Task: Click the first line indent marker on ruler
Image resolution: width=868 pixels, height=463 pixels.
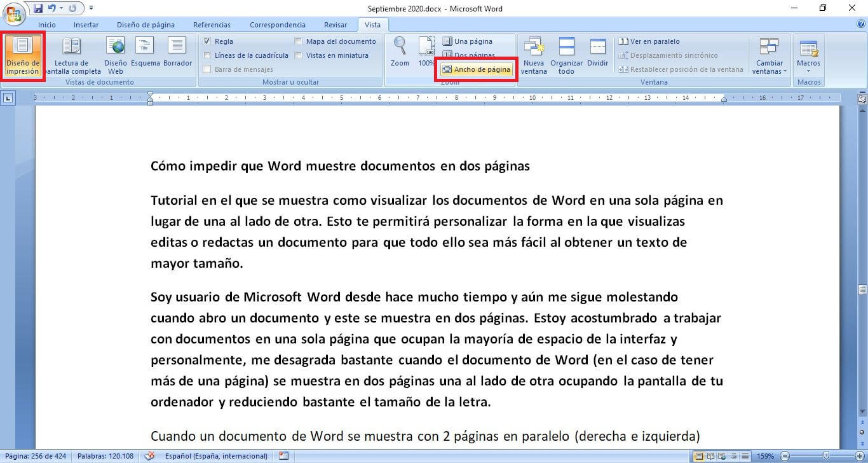Action: [151, 95]
